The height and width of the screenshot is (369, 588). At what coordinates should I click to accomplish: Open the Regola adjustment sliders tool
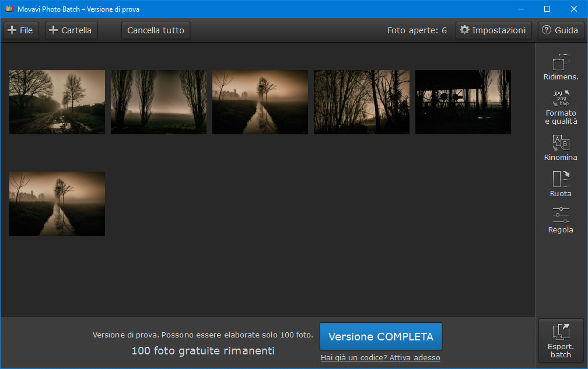click(561, 220)
